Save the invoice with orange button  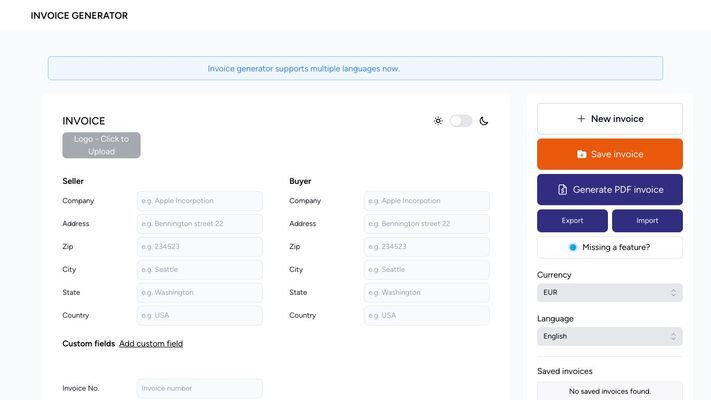[609, 154]
